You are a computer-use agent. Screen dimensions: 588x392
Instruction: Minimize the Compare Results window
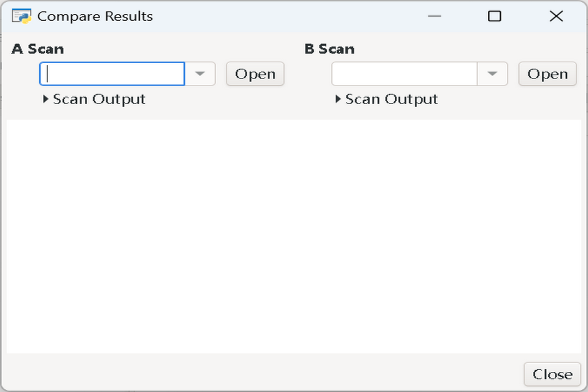click(434, 16)
